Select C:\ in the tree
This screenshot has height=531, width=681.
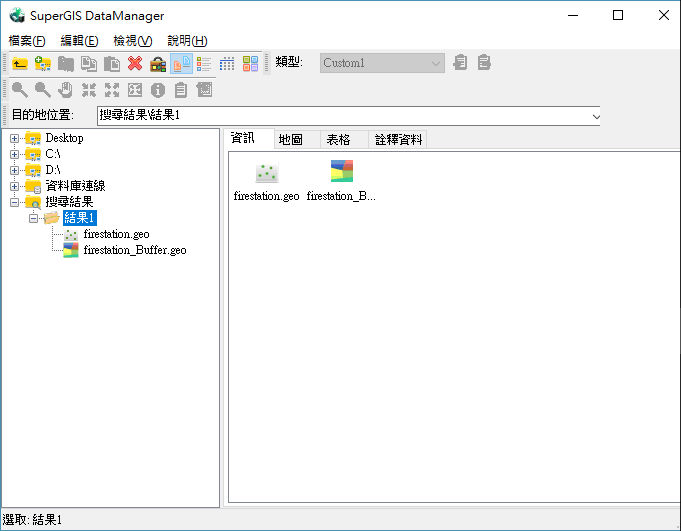(x=53, y=154)
